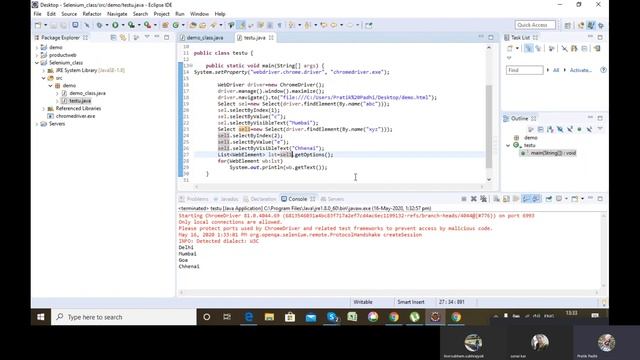Click the taskbar search box

click(124, 317)
